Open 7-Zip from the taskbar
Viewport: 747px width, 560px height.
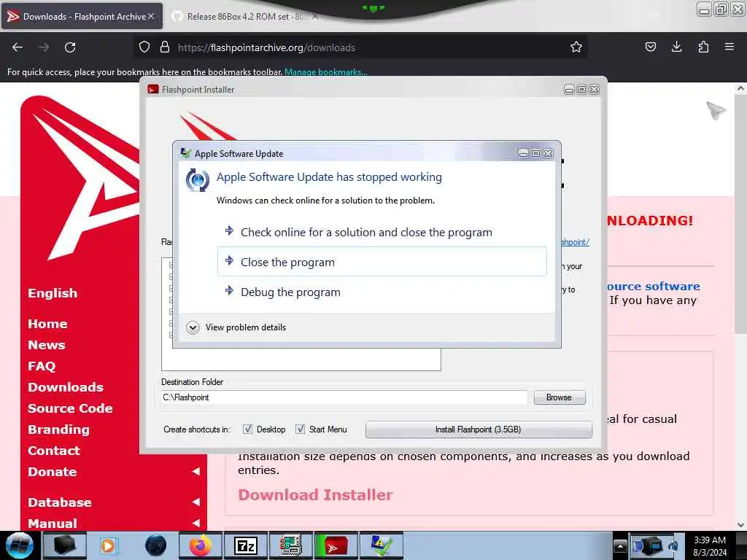coord(246,545)
